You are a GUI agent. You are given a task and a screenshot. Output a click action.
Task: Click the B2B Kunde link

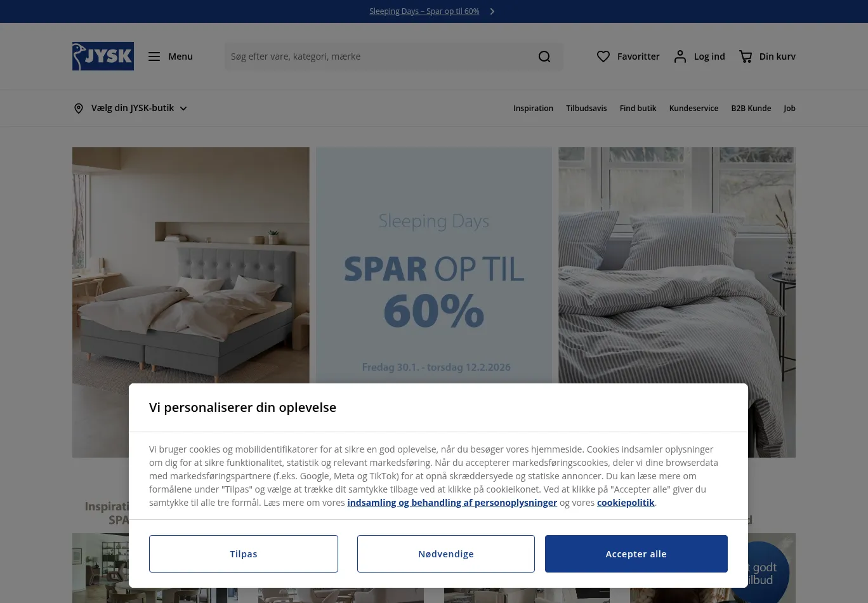pos(751,109)
